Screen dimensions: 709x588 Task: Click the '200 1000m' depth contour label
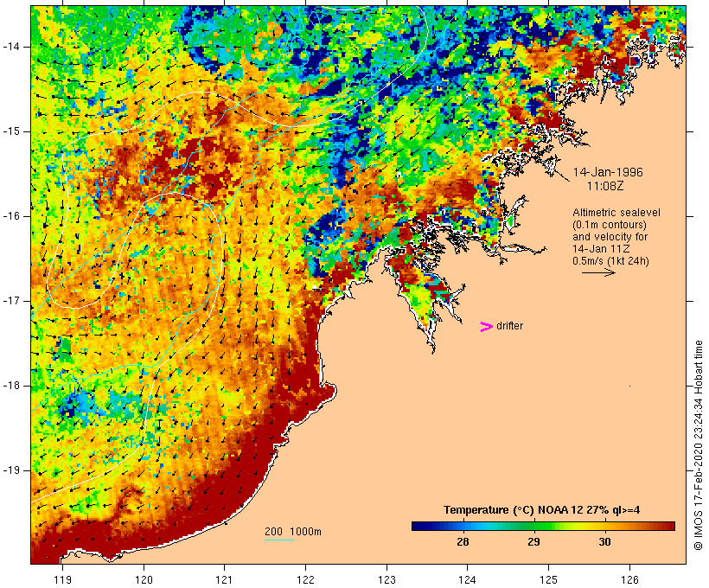click(293, 532)
